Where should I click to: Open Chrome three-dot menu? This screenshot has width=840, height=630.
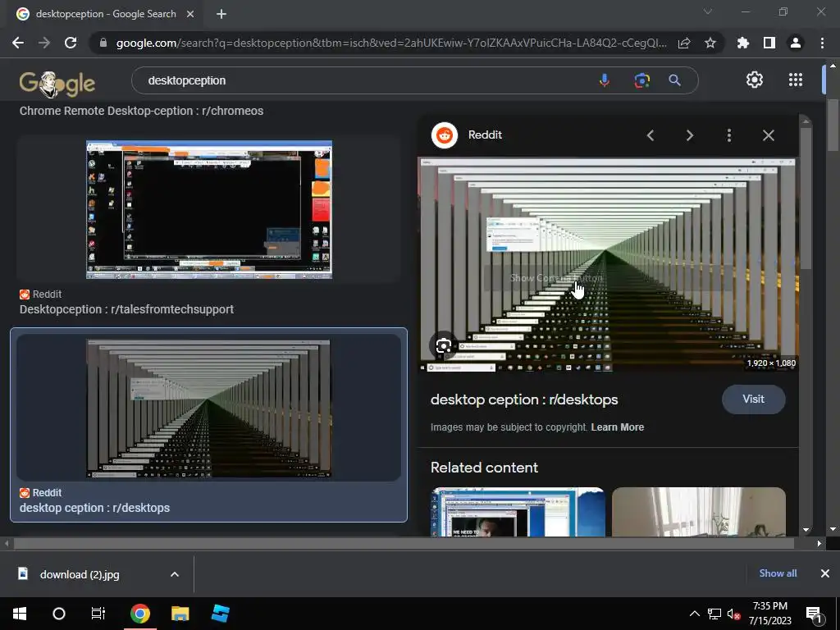pos(822,43)
